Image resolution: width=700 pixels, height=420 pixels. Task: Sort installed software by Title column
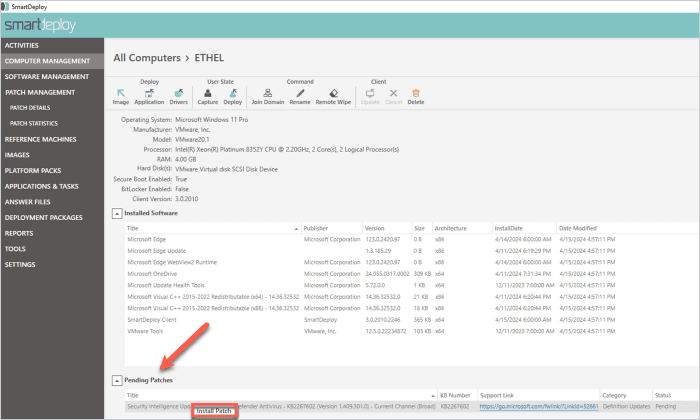point(212,229)
